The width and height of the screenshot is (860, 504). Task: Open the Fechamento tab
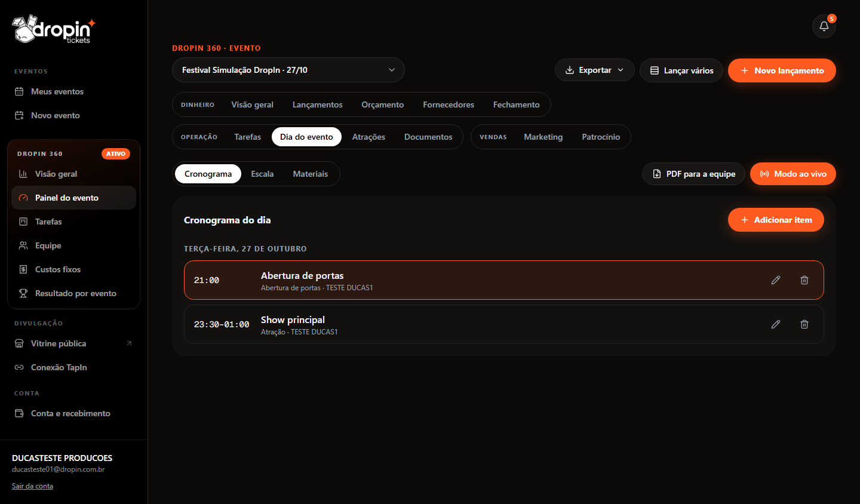click(x=517, y=105)
